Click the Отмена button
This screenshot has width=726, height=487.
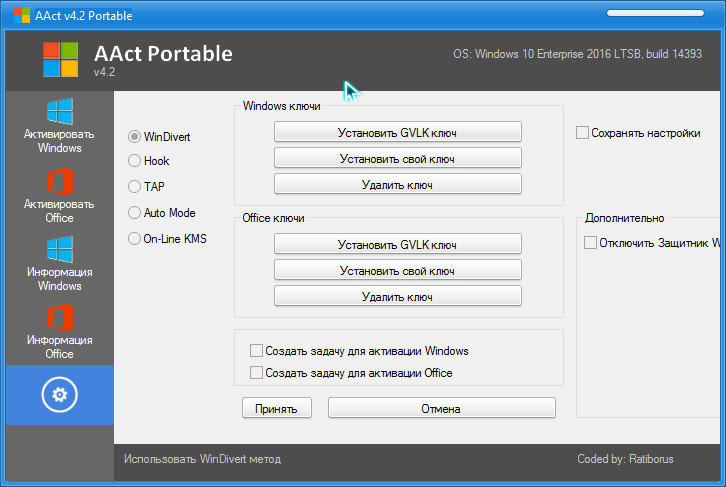(441, 408)
